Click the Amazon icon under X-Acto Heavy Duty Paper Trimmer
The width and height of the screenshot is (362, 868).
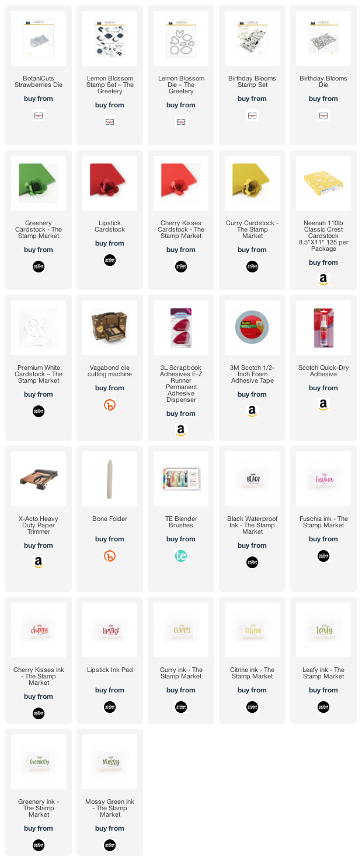pos(39,562)
